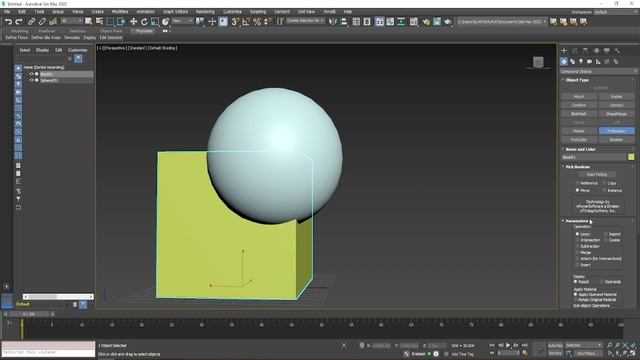Switch to the Modify panel icon
The height and width of the screenshot is (360, 640).
tap(574, 51)
